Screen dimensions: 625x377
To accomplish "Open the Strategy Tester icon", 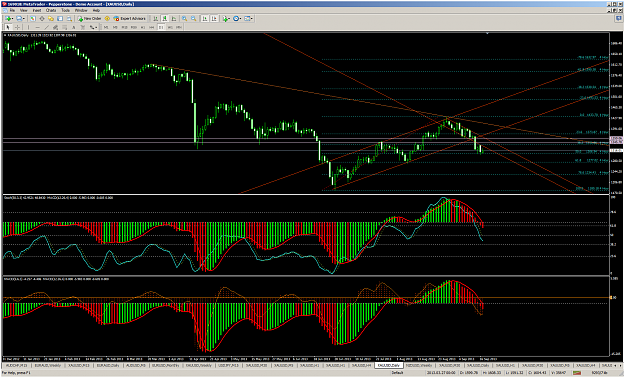I will [69, 18].
